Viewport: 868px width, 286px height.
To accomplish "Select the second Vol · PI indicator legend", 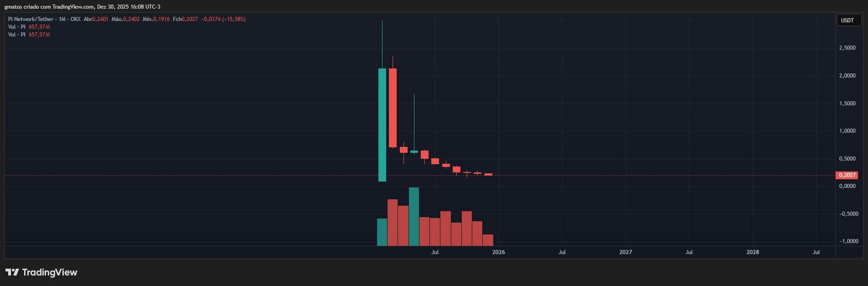I will point(17,35).
